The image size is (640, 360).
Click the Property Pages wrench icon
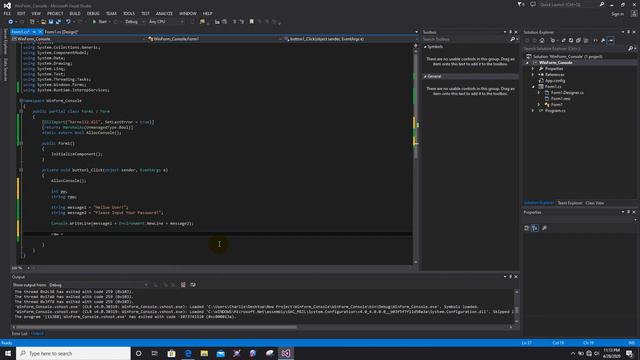click(544, 228)
